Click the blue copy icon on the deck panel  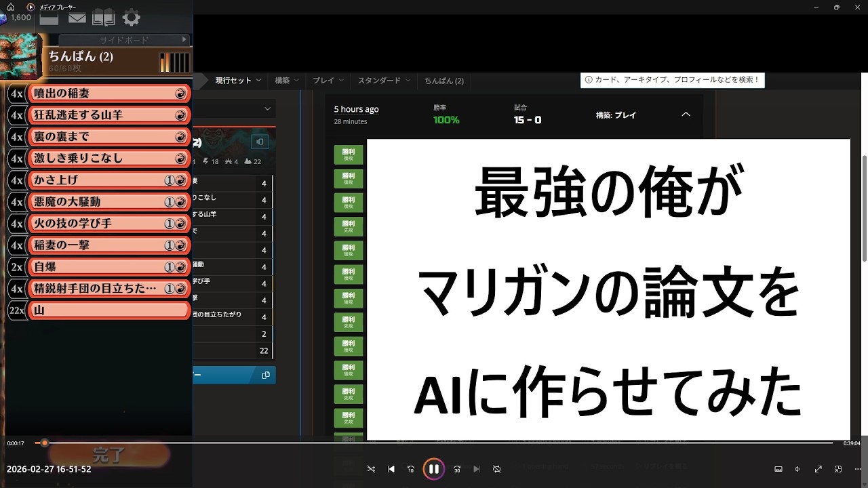(x=266, y=375)
